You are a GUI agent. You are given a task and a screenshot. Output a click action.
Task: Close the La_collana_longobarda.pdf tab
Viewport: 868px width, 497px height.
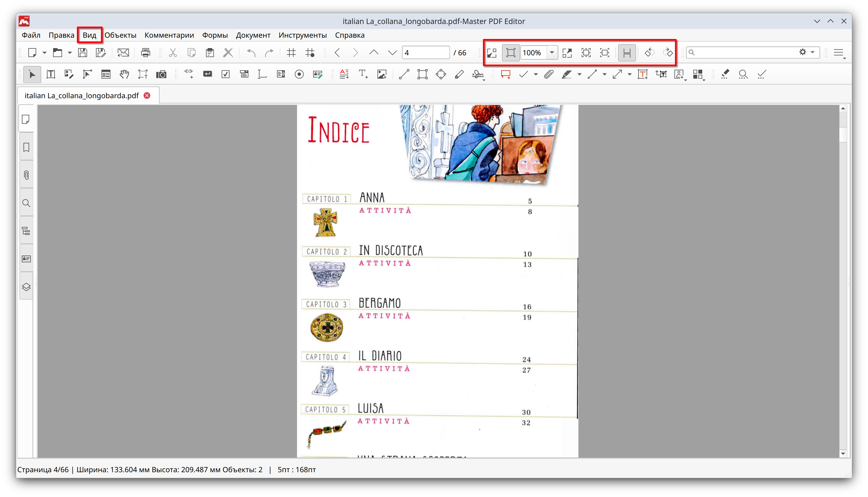pyautogui.click(x=147, y=95)
